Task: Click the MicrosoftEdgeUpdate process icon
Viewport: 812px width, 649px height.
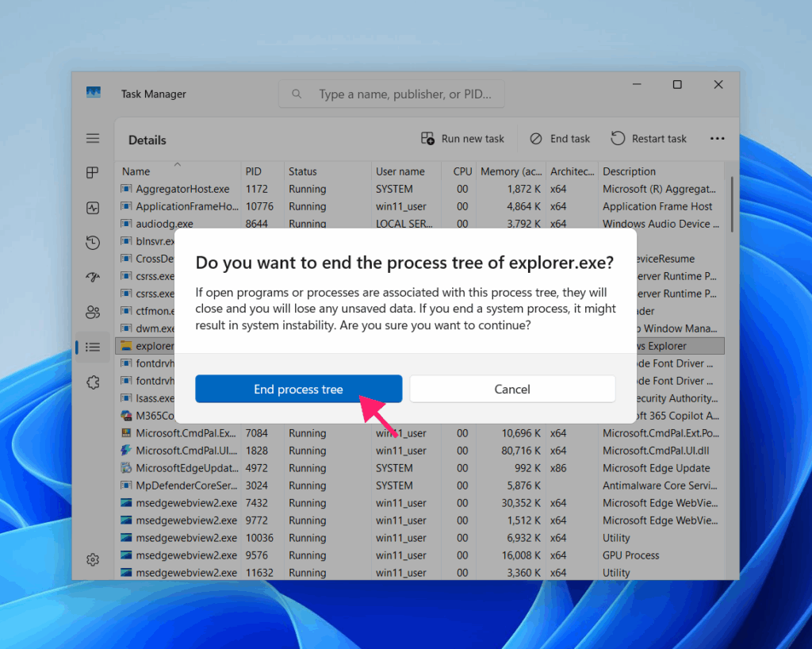Action: (126, 468)
